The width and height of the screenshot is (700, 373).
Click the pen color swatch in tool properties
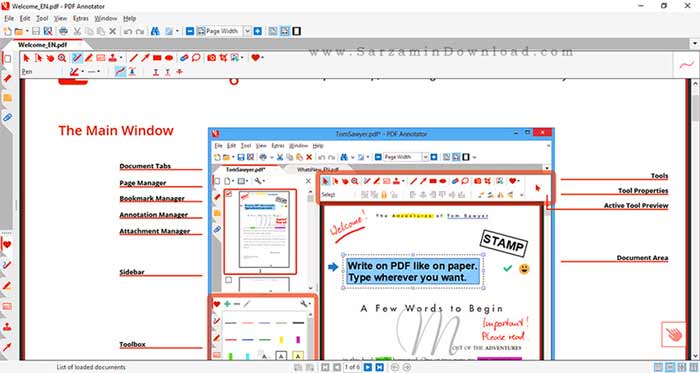click(74, 71)
